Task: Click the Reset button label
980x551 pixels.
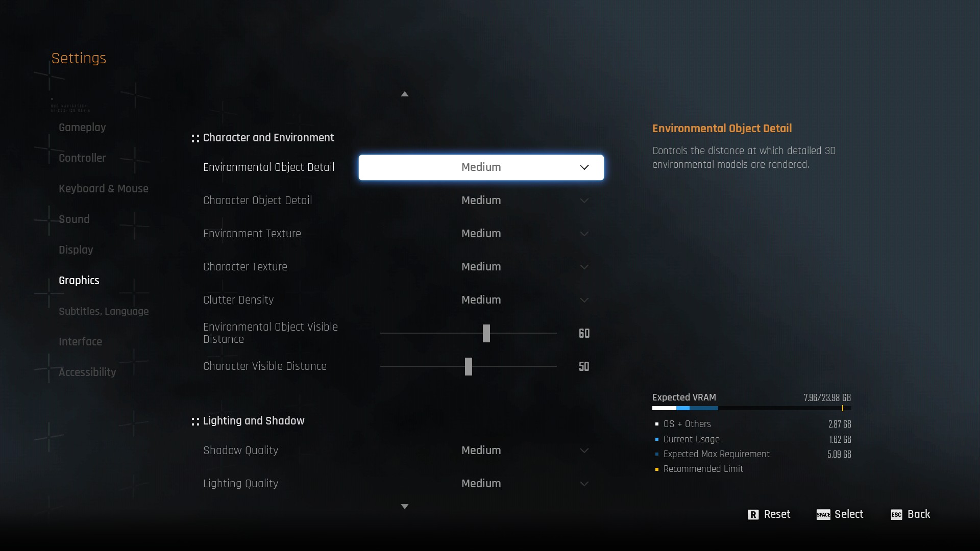Action: (777, 514)
